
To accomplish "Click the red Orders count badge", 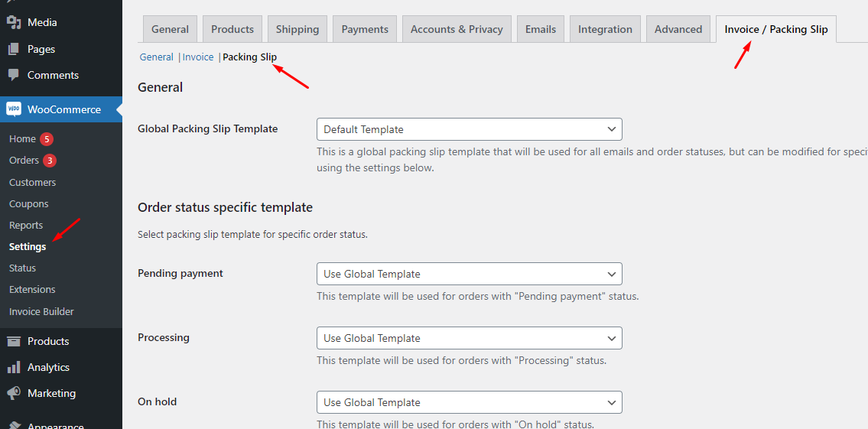I will (x=50, y=161).
